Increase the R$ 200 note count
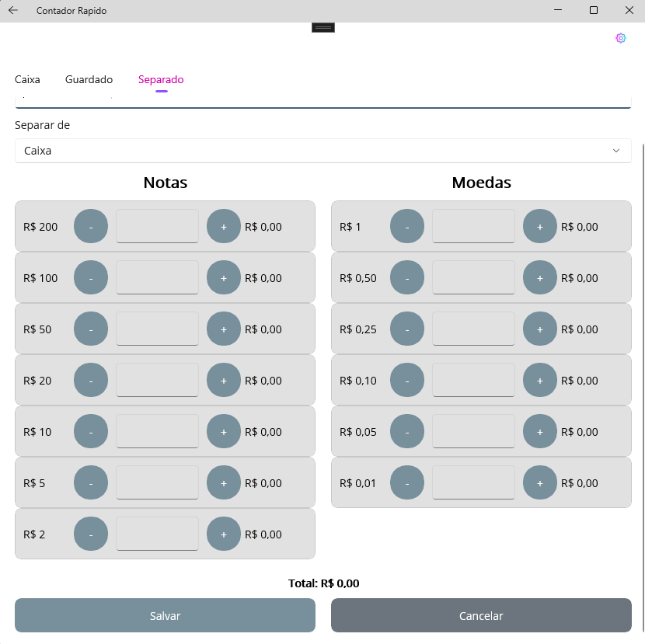 coord(224,227)
